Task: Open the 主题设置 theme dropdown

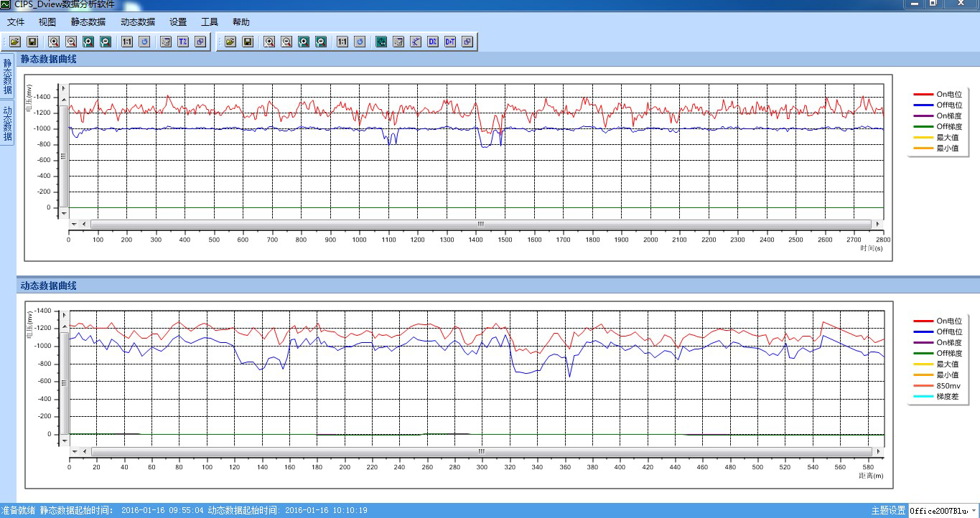Action: pyautogui.click(x=943, y=510)
